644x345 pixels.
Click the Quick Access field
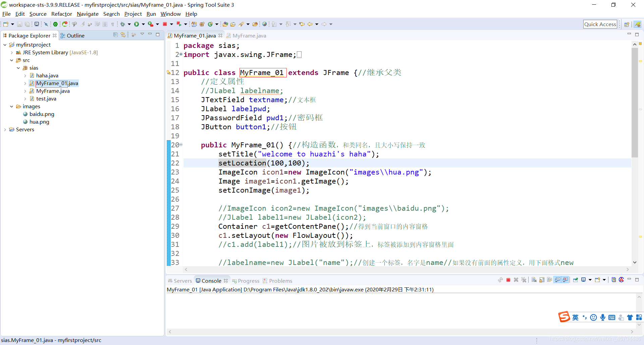tap(600, 24)
